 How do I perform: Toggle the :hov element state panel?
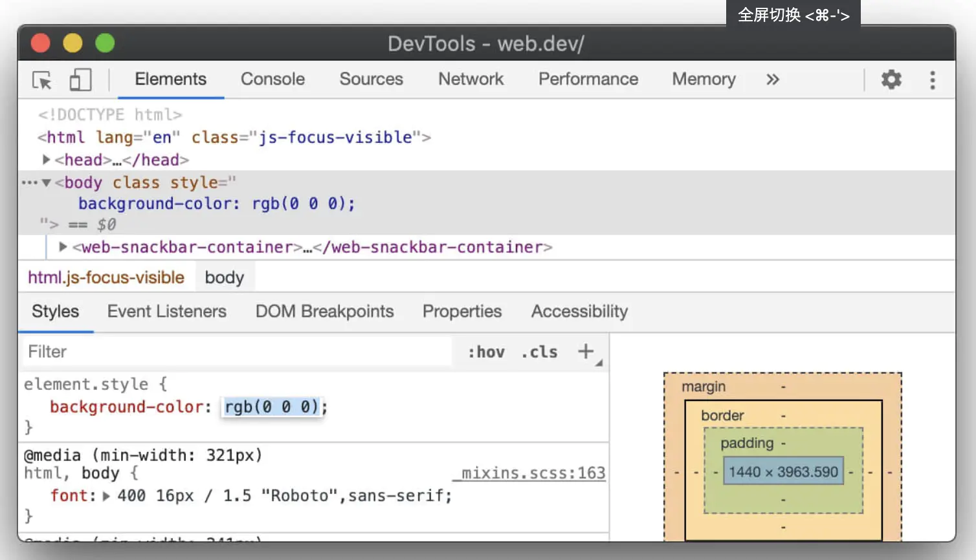[x=486, y=352]
